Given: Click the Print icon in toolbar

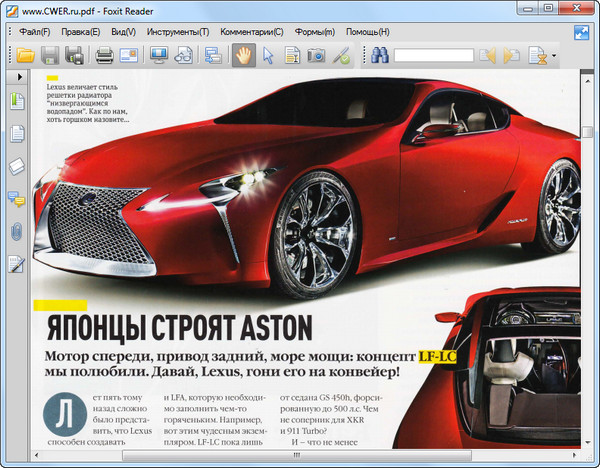Looking at the screenshot, I should (104, 55).
